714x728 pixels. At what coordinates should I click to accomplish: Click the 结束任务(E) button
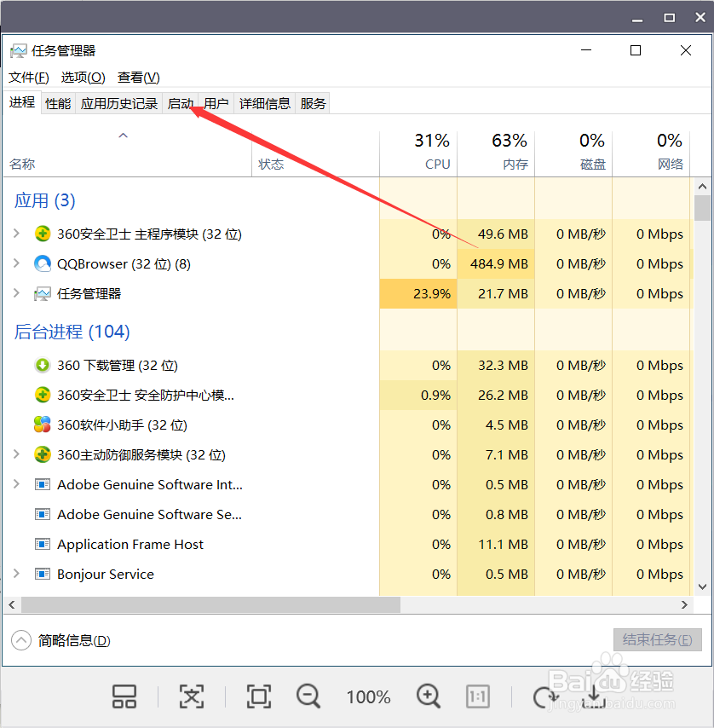tap(658, 640)
